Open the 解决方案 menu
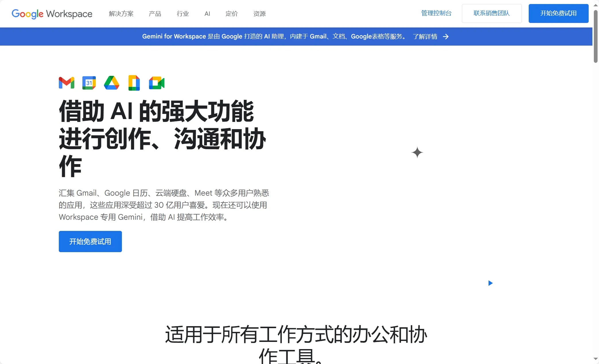Image resolution: width=599 pixels, height=364 pixels. pyautogui.click(x=121, y=13)
